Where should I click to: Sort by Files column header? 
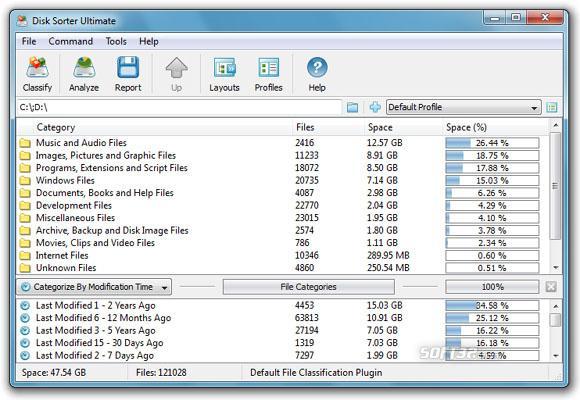[305, 127]
